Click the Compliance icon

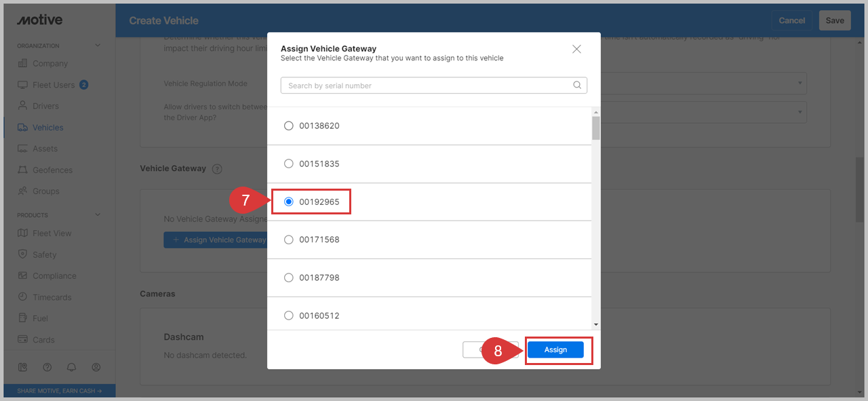click(22, 276)
